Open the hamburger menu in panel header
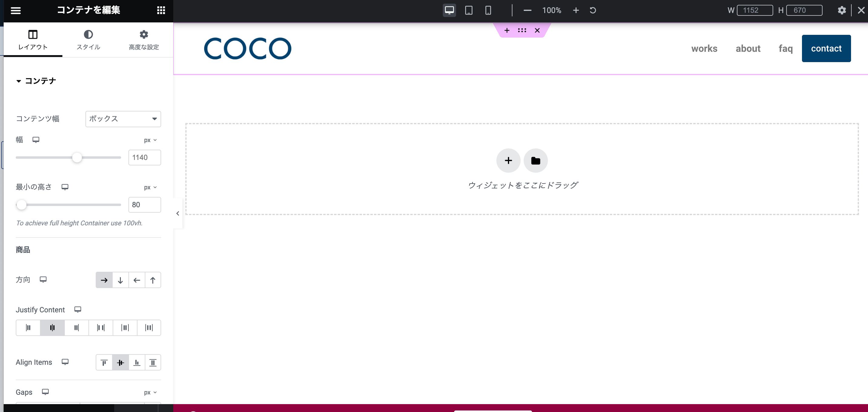This screenshot has width=868, height=412. tap(16, 11)
